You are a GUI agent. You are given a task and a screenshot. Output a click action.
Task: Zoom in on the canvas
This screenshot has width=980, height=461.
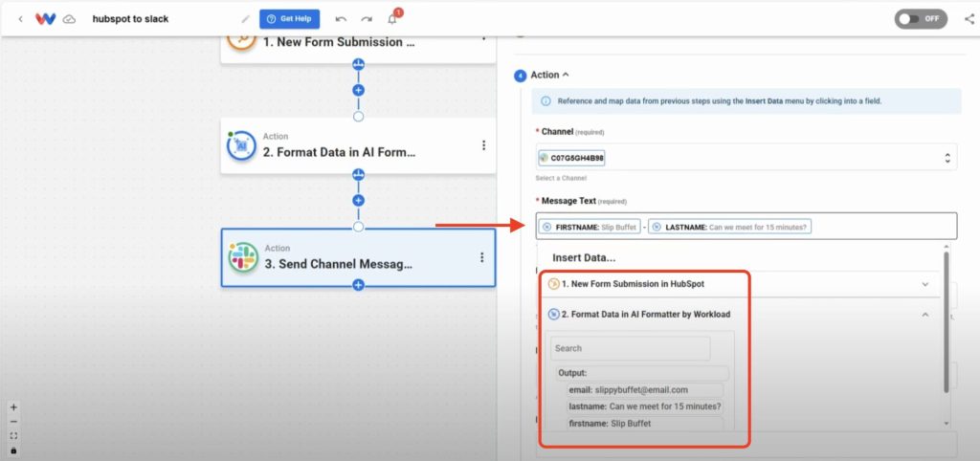point(13,407)
